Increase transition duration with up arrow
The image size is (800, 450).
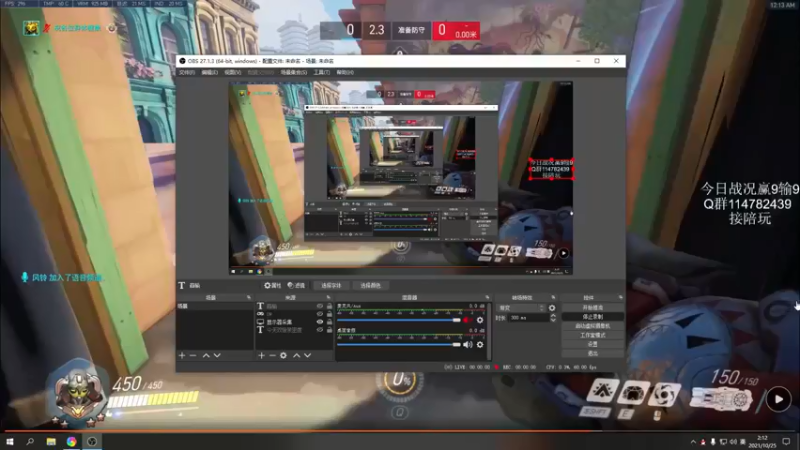(553, 315)
